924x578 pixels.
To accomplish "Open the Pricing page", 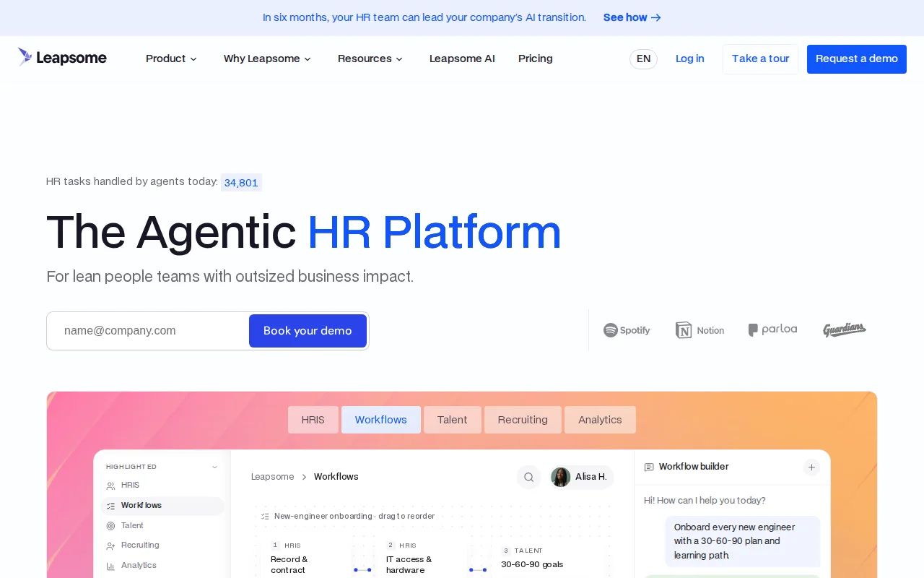I will coord(536,59).
